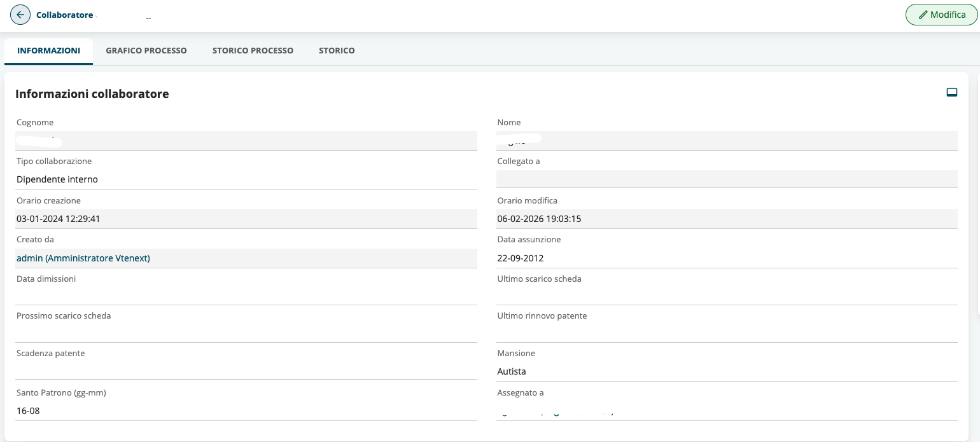Click the Mansione field showing Autista
Image resolution: width=980 pixels, height=442 pixels.
pyautogui.click(x=727, y=371)
